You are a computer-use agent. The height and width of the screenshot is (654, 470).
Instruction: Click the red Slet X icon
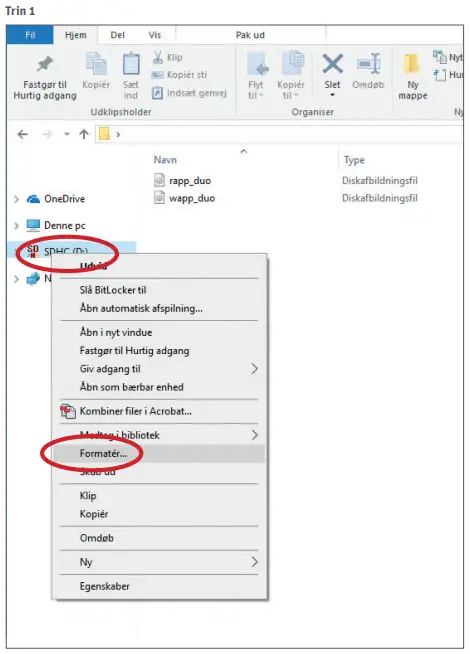point(332,64)
